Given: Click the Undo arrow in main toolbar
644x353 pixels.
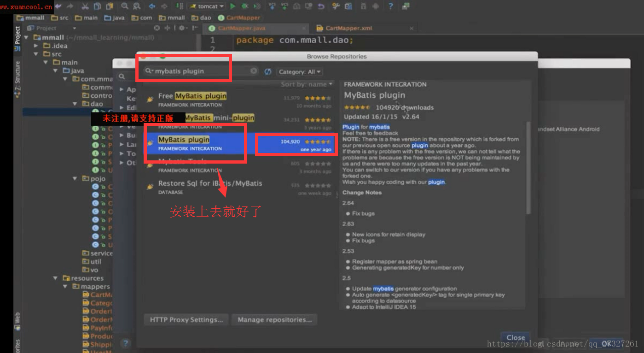Looking at the screenshot, I should pos(58,6).
